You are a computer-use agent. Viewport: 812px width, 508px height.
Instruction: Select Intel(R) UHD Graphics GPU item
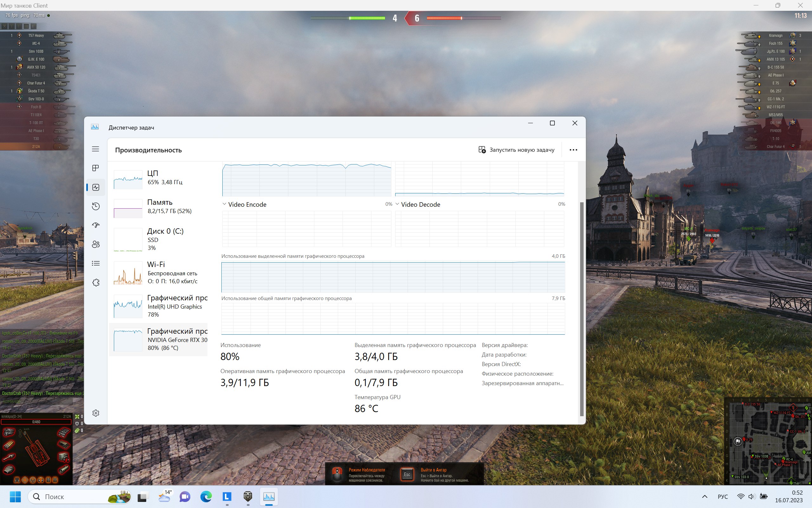(159, 306)
